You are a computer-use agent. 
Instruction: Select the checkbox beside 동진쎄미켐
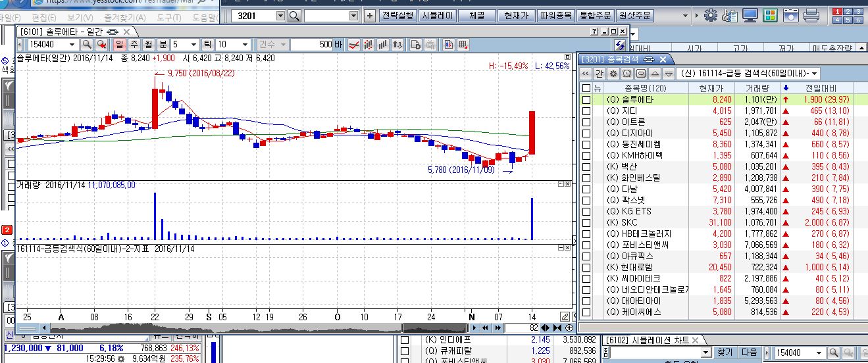point(586,145)
